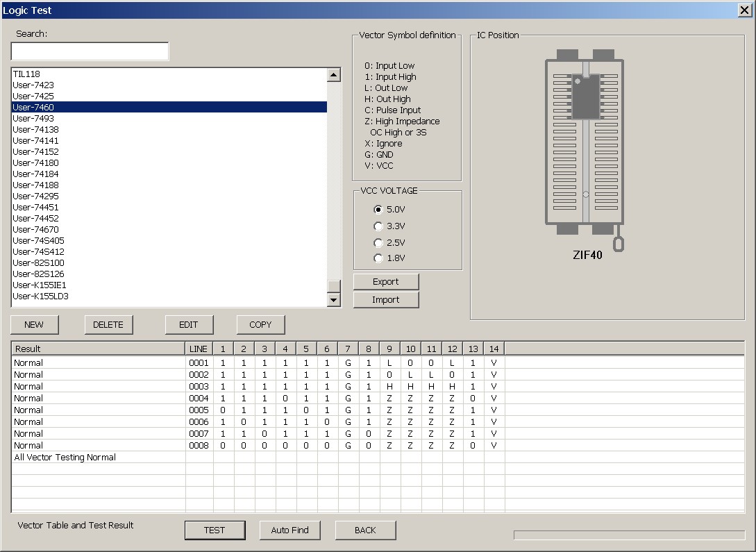
Task: Click the LINE column header
Action: pyautogui.click(x=199, y=349)
